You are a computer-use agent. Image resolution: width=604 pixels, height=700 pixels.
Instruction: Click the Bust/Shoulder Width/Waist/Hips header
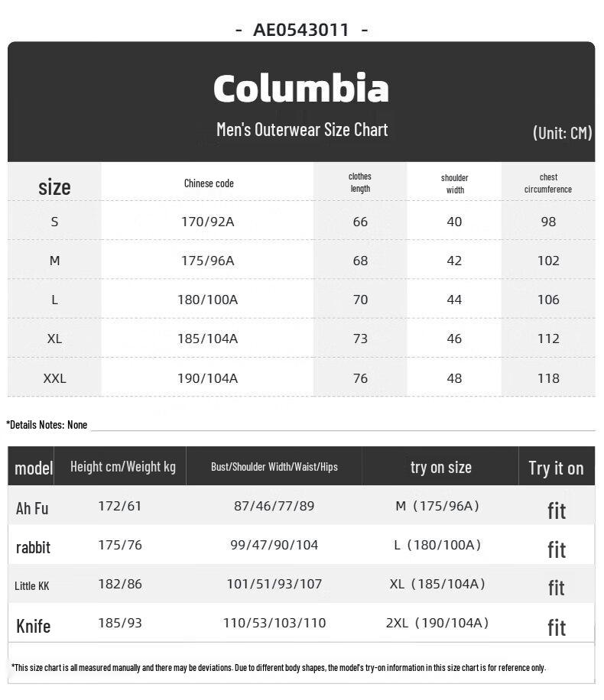coord(274,467)
